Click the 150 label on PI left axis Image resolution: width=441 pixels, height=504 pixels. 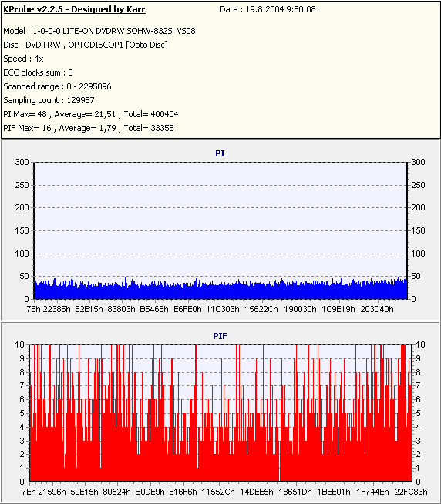(22, 230)
